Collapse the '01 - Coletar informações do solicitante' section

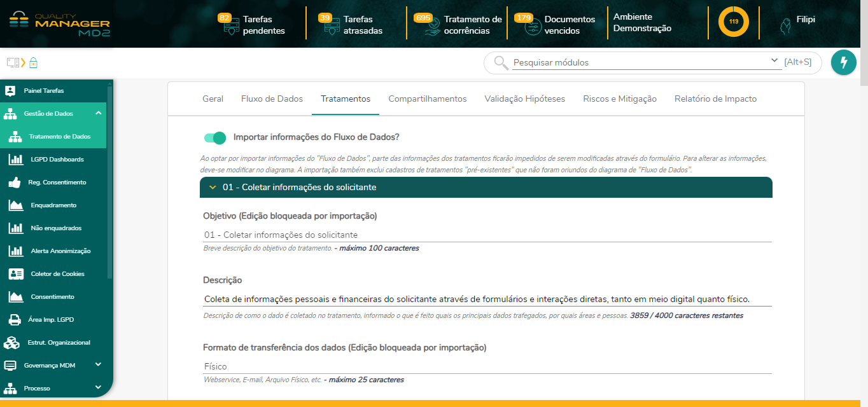(213, 187)
